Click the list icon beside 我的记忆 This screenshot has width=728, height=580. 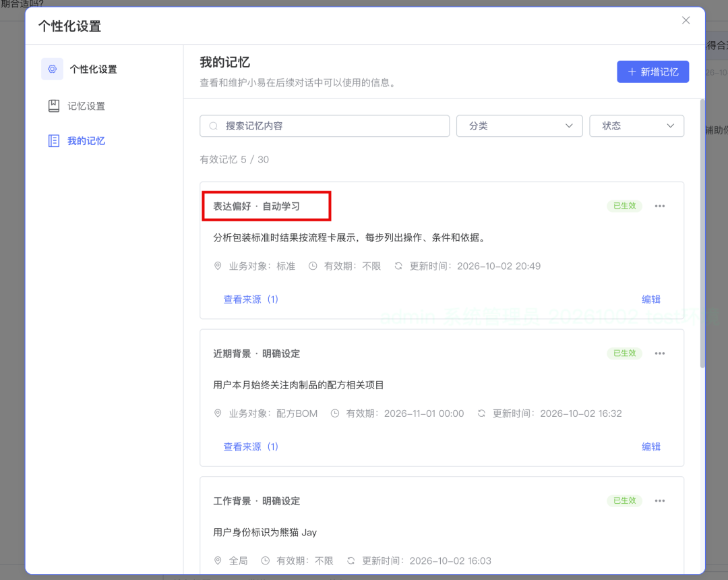click(54, 141)
